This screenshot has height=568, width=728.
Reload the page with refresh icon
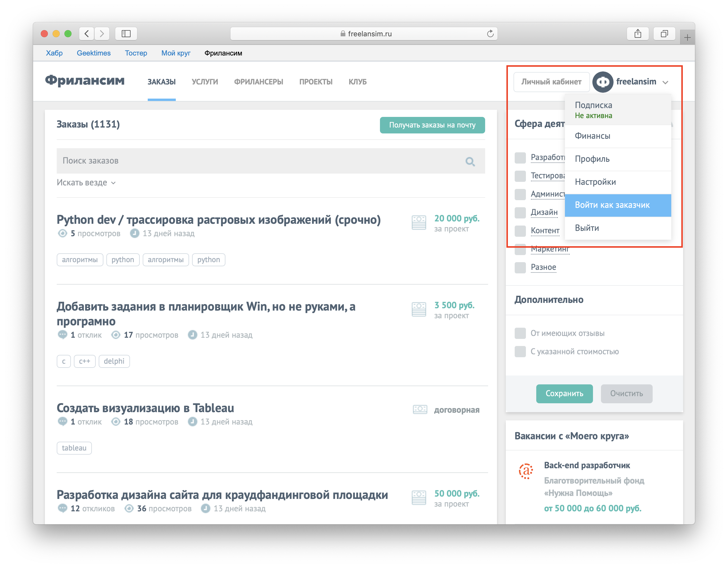[x=490, y=34]
